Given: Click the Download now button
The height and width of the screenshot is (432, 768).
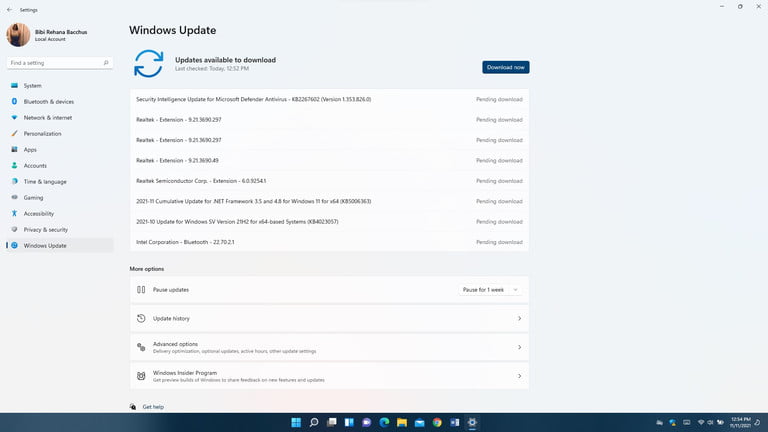Looking at the screenshot, I should 505,67.
